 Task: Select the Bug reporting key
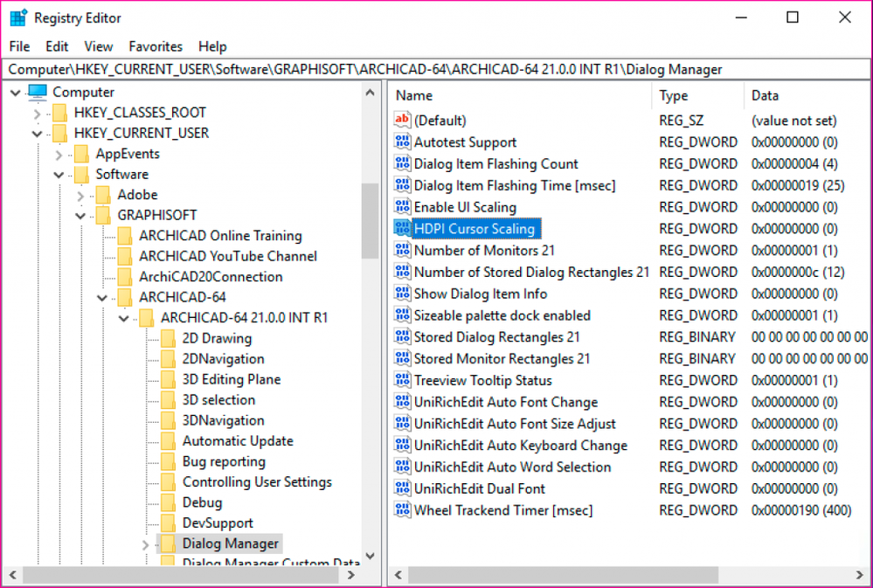224,461
